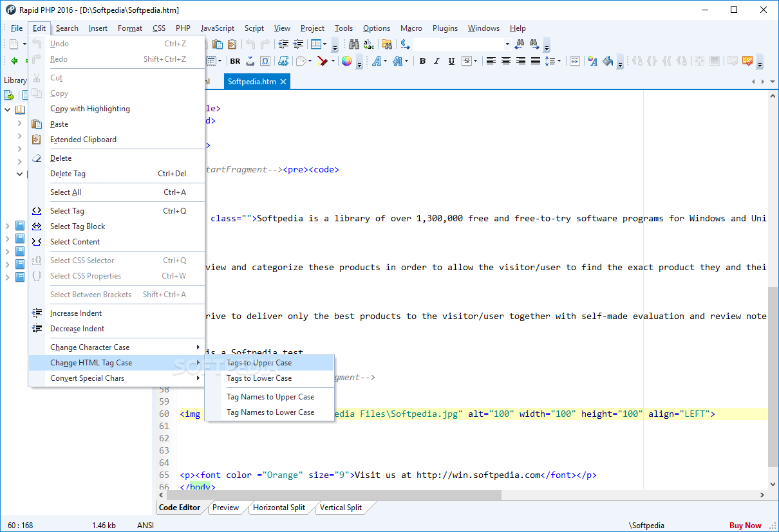Toggle Bold formatting button

pyautogui.click(x=422, y=61)
